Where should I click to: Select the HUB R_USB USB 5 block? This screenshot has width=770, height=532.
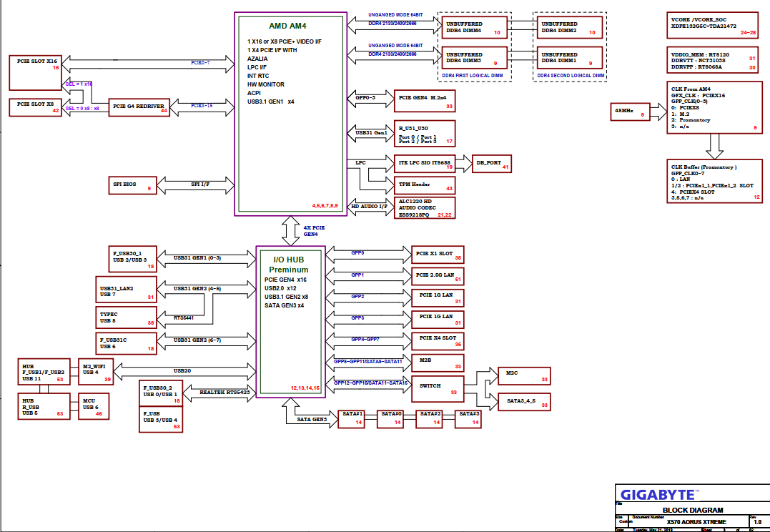point(44,406)
